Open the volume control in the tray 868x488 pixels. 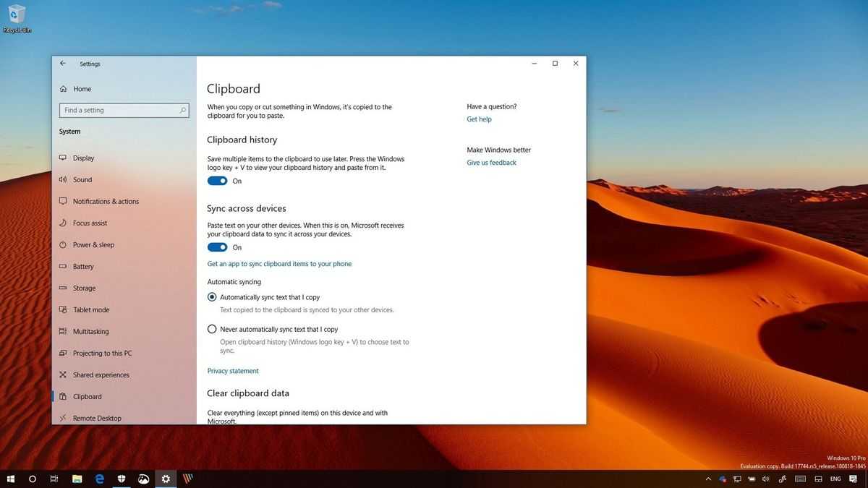(766, 479)
